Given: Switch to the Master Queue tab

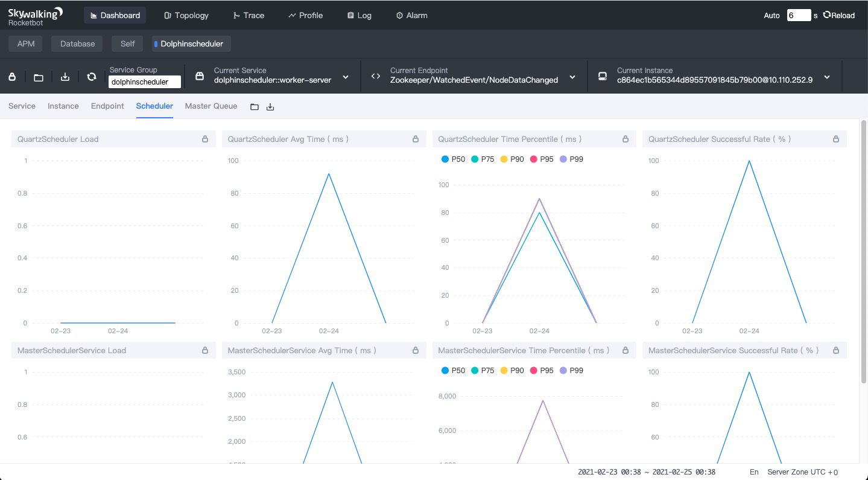Looking at the screenshot, I should (211, 106).
